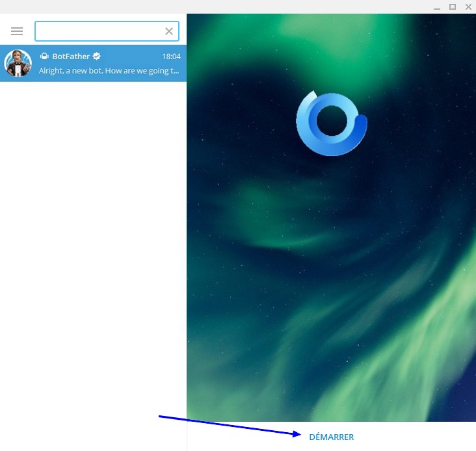Image resolution: width=476 pixels, height=451 pixels.
Task: Click the "Alright, a new bot" message preview
Action: point(108,71)
